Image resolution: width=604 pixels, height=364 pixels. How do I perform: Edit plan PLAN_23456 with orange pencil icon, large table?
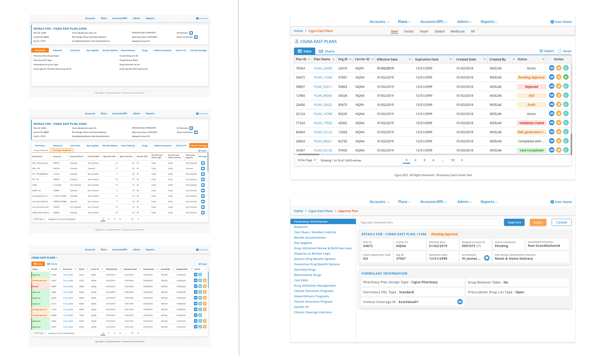559,68
